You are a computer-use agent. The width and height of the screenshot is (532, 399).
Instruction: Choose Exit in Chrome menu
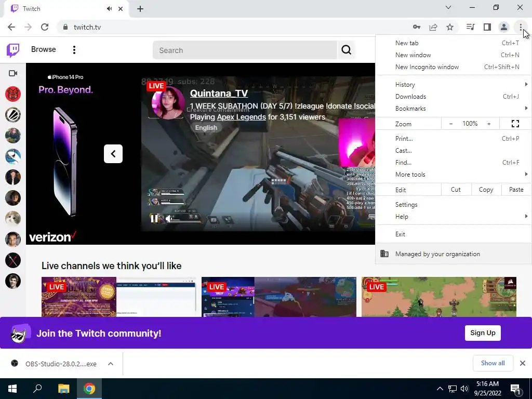[x=453, y=234]
